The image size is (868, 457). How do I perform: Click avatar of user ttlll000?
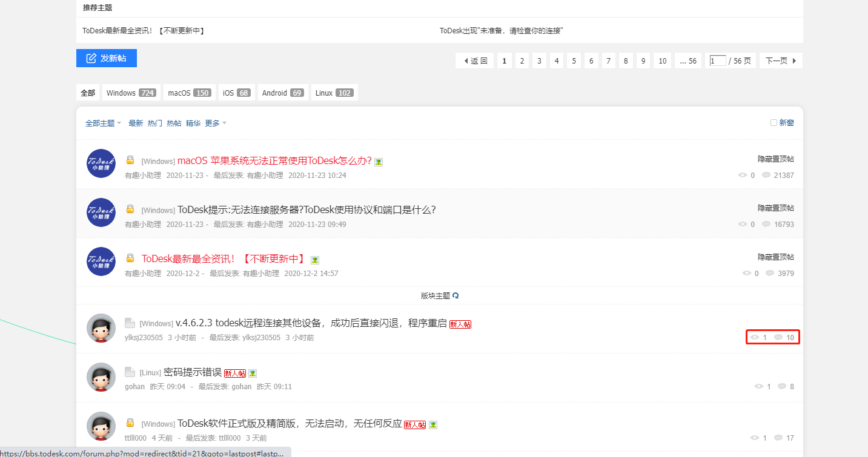point(101,426)
